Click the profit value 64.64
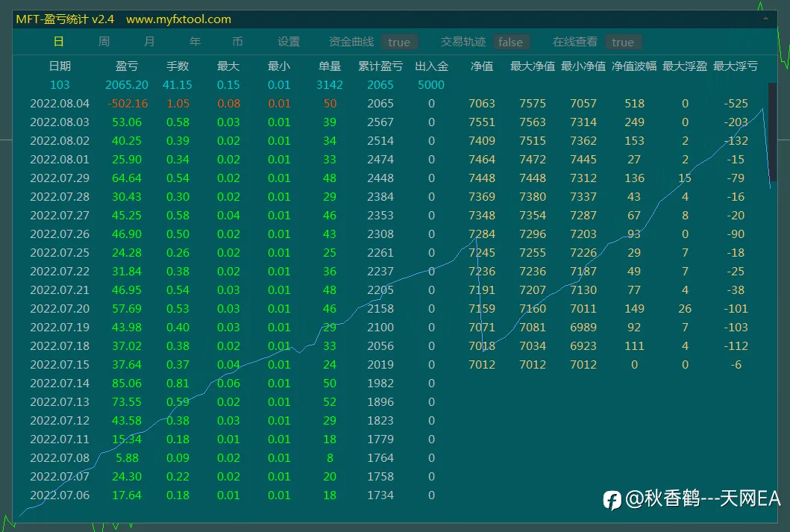 pyautogui.click(x=127, y=178)
